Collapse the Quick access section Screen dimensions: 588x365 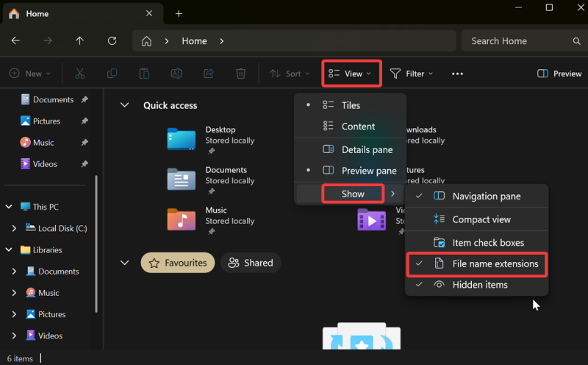(124, 105)
